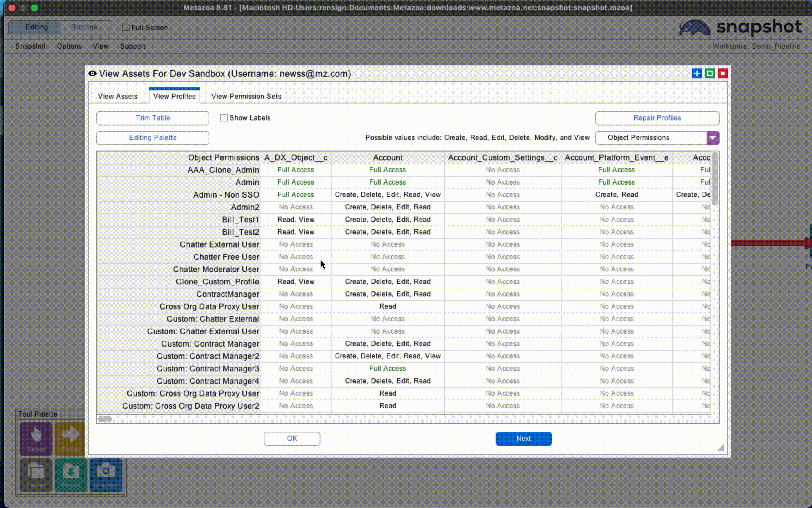Click the Account column header

click(388, 157)
